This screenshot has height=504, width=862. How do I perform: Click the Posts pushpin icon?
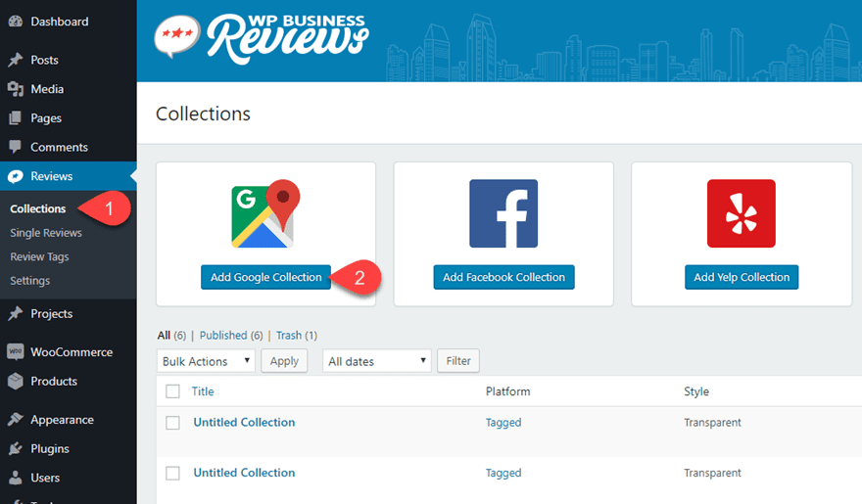coord(16,60)
